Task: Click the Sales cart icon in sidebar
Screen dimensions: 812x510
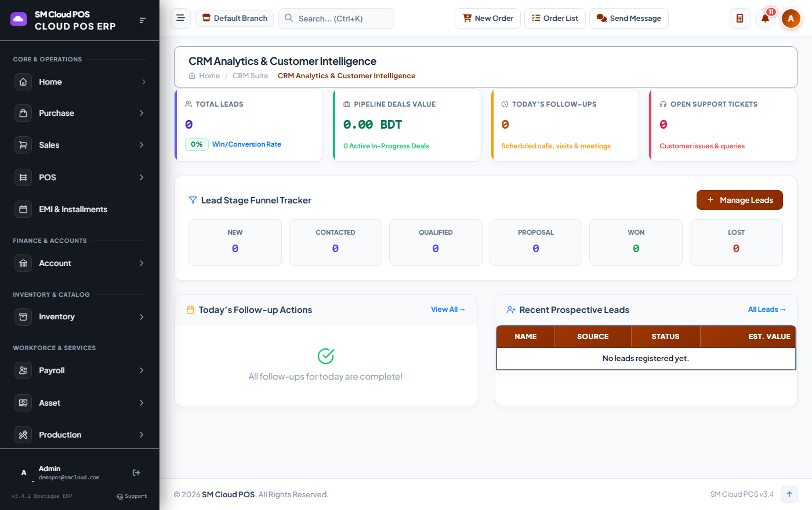Action: pyautogui.click(x=23, y=145)
